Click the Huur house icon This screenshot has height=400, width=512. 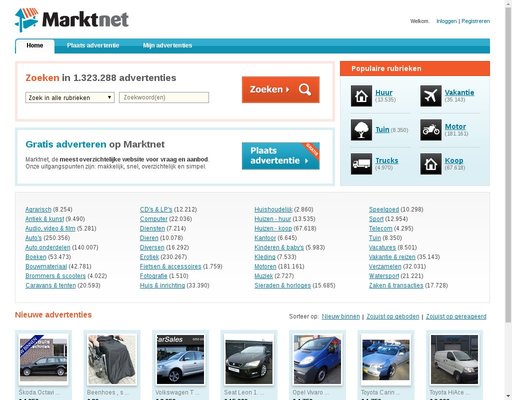pos(361,96)
